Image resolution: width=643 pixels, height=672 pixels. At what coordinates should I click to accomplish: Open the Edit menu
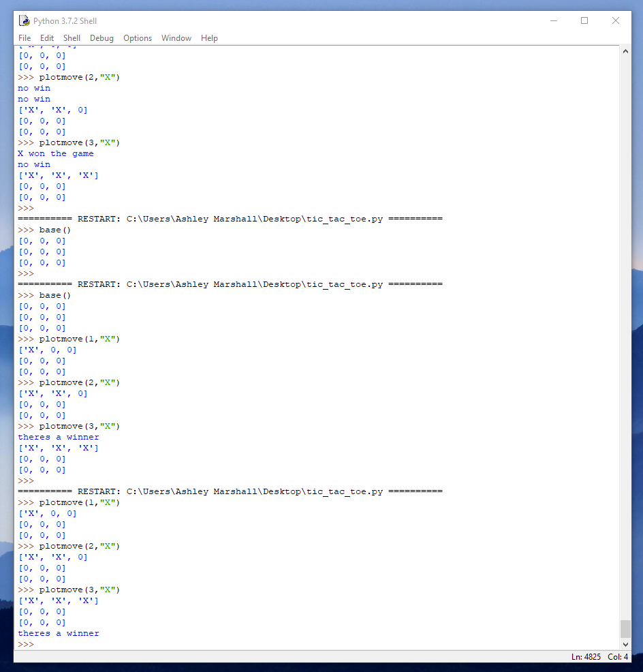click(x=47, y=38)
